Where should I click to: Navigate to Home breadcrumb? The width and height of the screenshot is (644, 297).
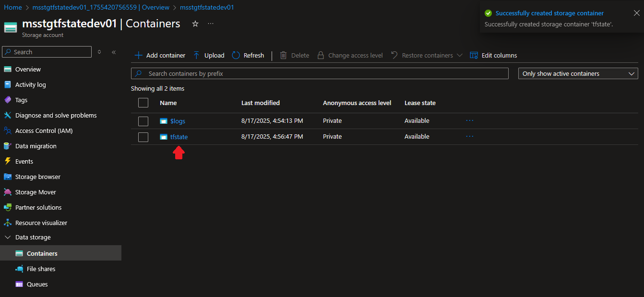13,7
